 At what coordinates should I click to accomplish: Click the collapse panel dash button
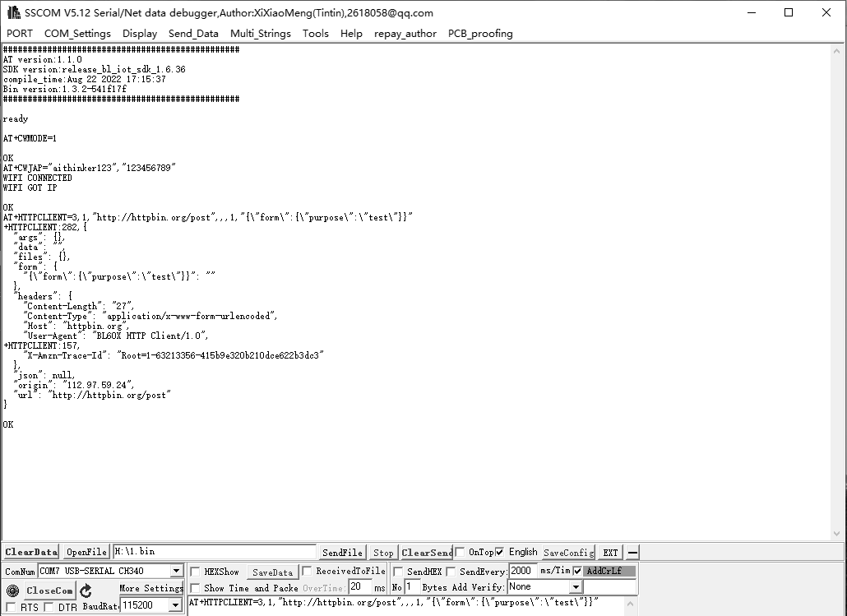(x=632, y=552)
